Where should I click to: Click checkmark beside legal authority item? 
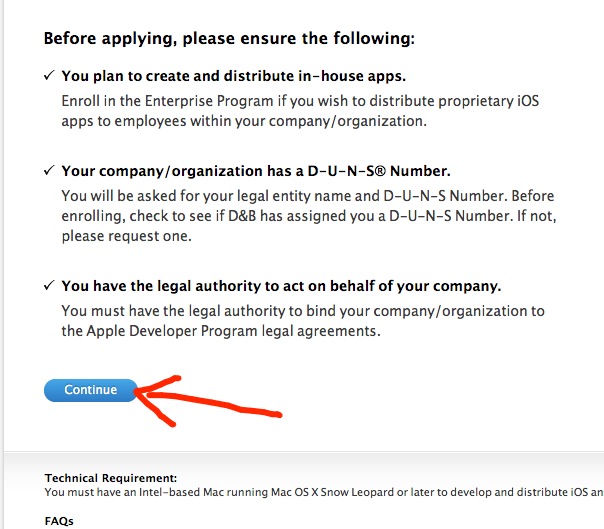49,285
